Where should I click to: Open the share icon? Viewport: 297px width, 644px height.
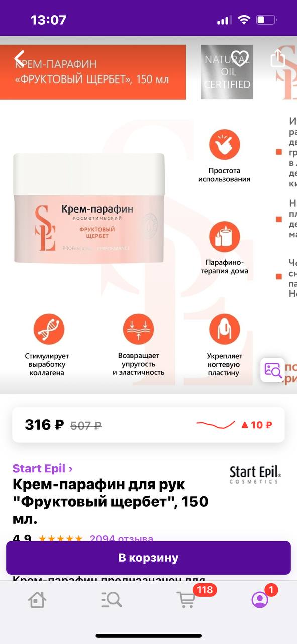tap(277, 59)
